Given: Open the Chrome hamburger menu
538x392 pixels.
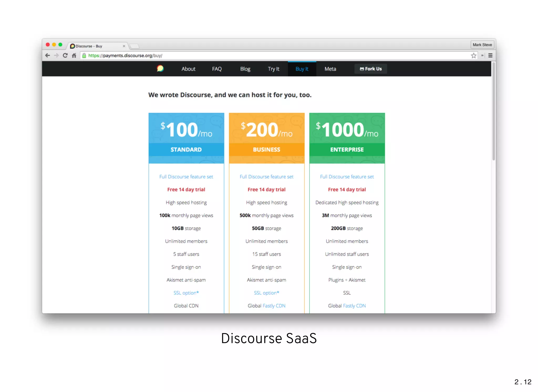Looking at the screenshot, I should [x=490, y=55].
